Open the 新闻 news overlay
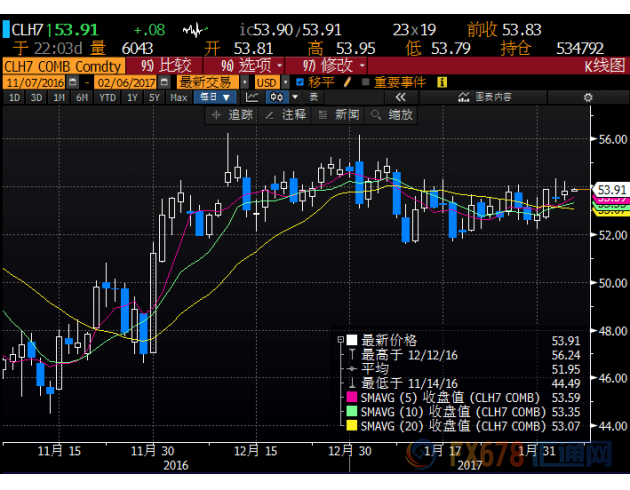Screen dimensions: 630x490 click(x=340, y=115)
